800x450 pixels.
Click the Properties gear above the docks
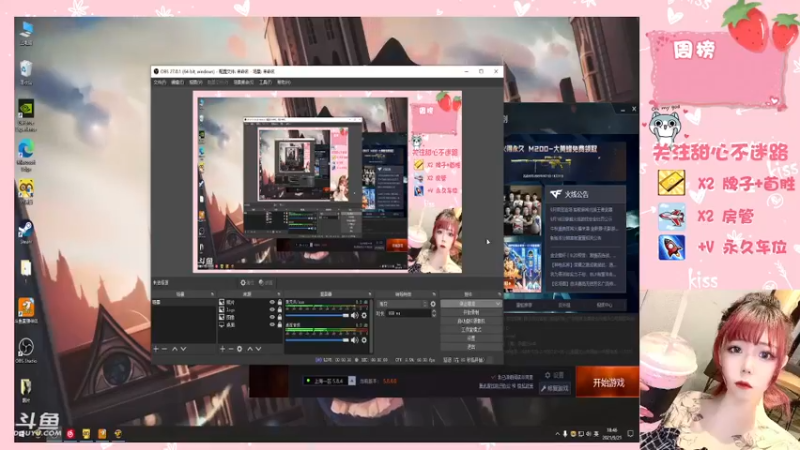coord(247,282)
